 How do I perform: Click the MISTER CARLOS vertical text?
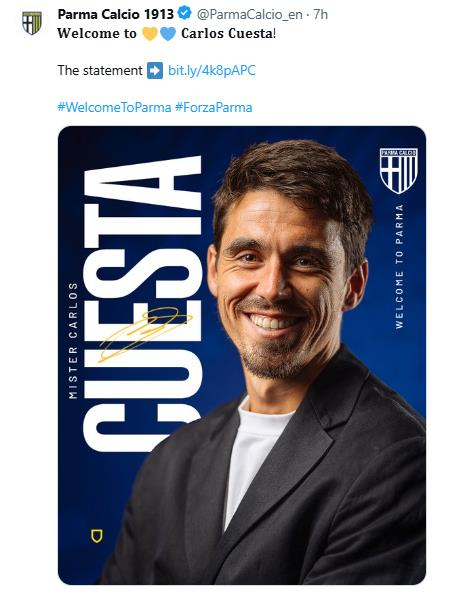[73, 340]
